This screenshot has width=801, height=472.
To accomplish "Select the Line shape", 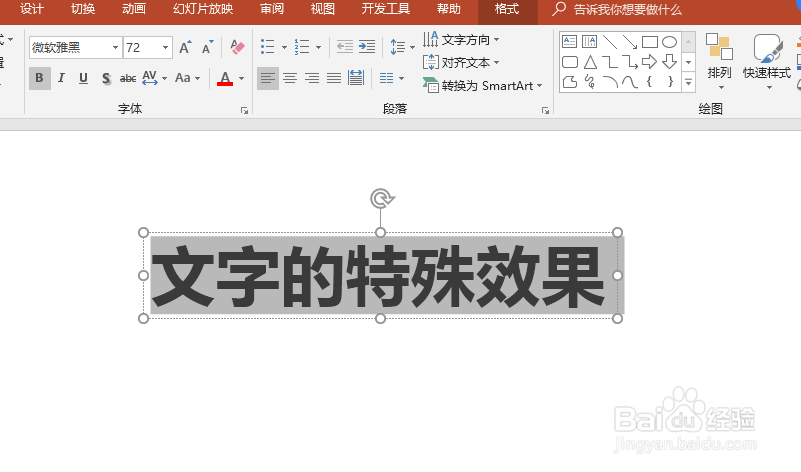I will coord(609,42).
